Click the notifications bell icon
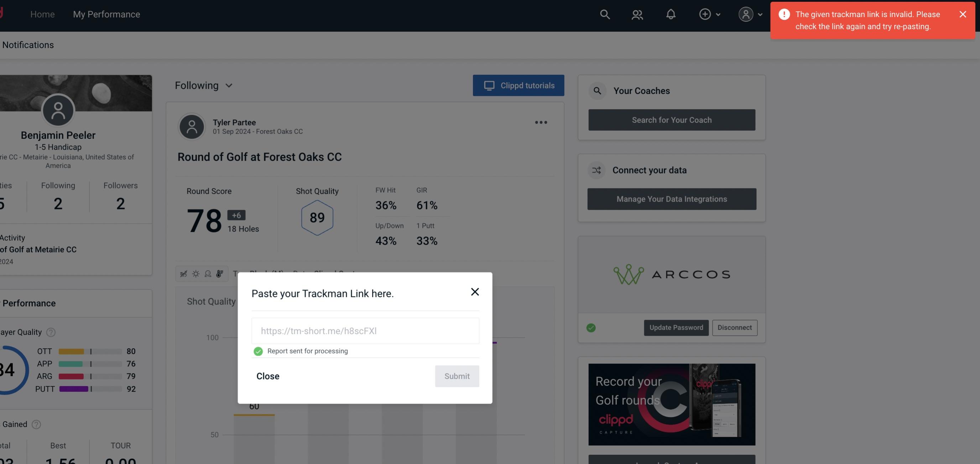This screenshot has height=464, width=980. click(x=671, y=14)
